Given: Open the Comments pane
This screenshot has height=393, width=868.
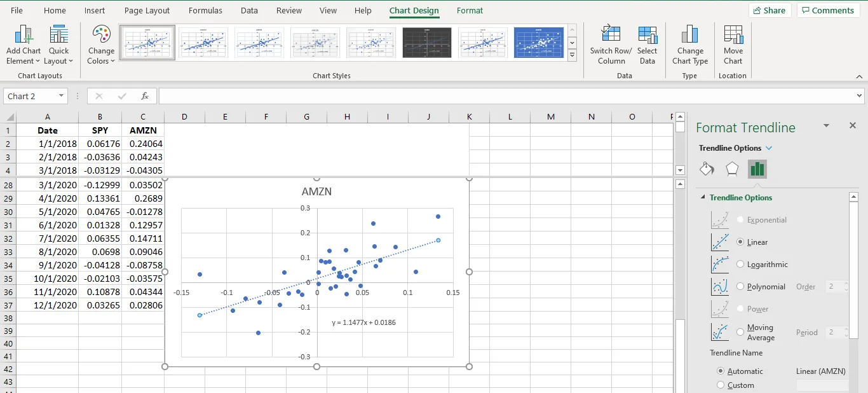Looking at the screenshot, I should (x=828, y=10).
